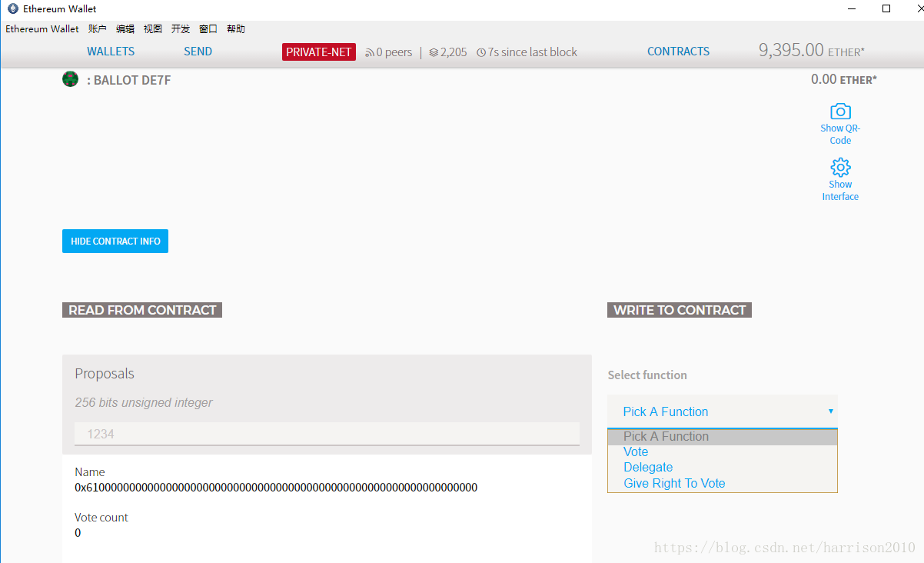Click the Pick A Function dropdown box
Screen dimensions: 924x563
(723, 411)
